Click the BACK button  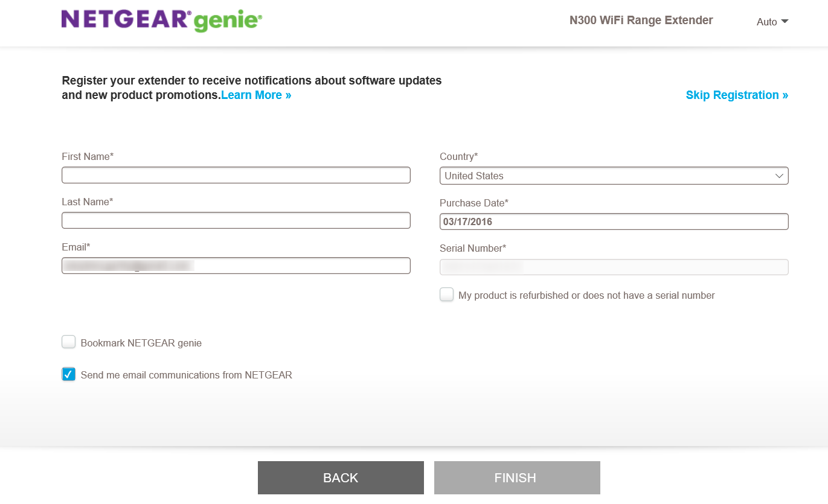(341, 477)
